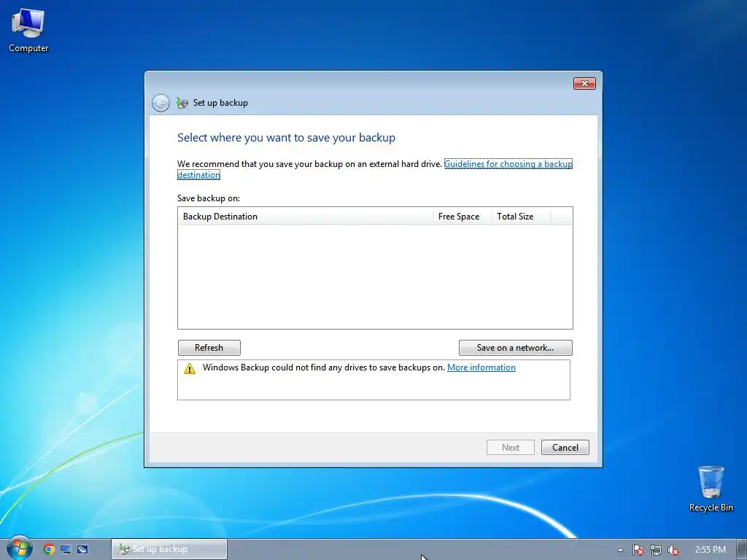Click the muted volume tray icon
Viewport: 747px width, 560px height.
point(673,550)
